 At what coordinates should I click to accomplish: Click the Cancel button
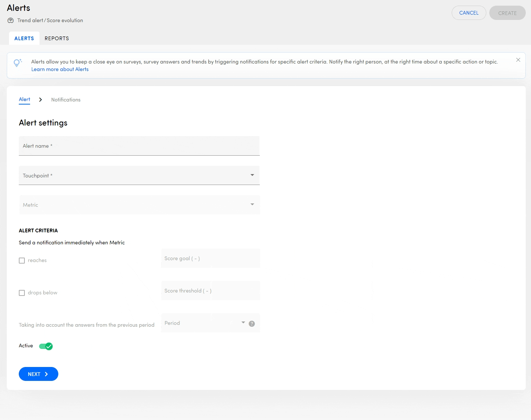469,13
